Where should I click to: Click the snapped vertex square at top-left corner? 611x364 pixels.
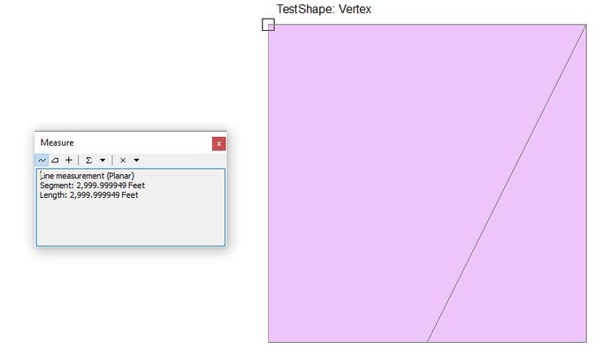click(269, 25)
